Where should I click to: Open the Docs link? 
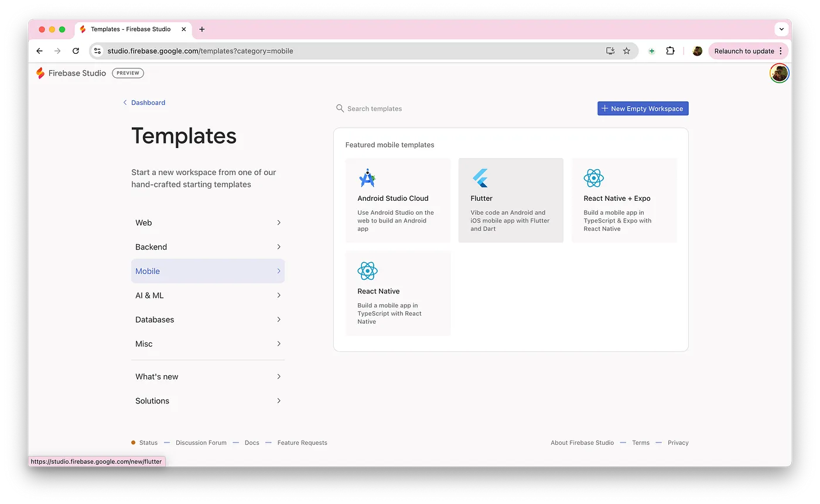[x=252, y=443]
